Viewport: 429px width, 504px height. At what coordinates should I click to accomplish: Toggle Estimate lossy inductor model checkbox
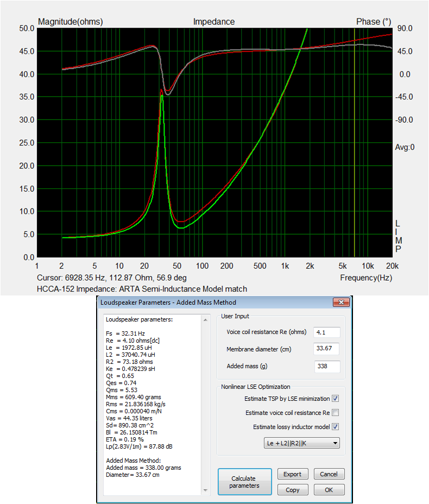335,426
